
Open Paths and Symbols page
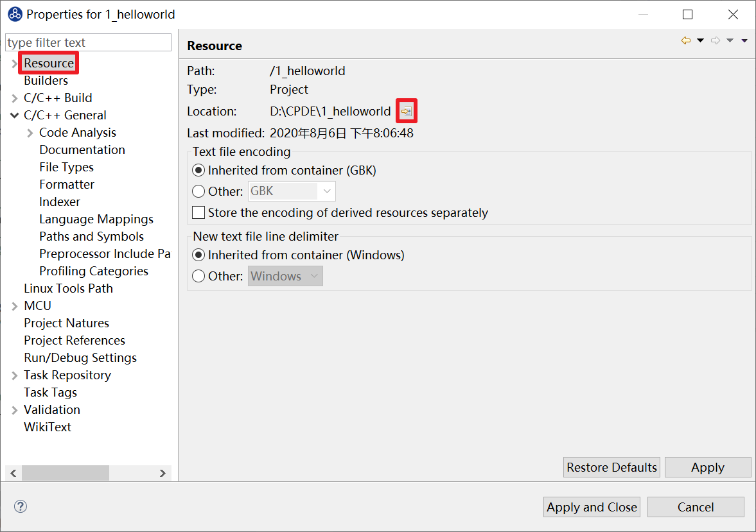[91, 236]
